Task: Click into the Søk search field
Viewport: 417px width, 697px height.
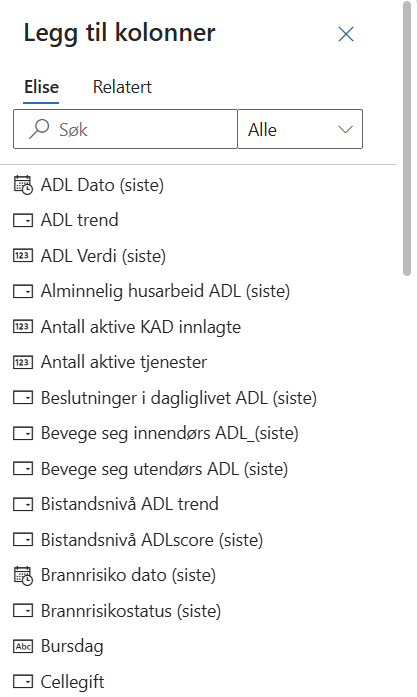Action: point(125,129)
